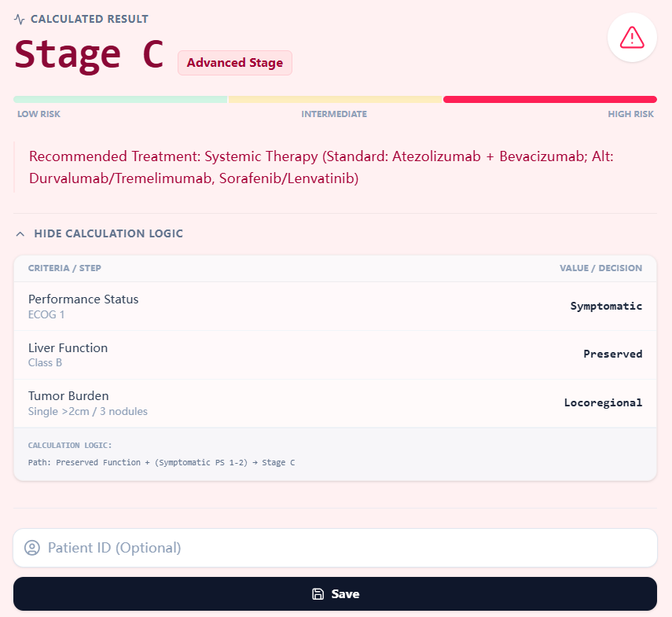The height and width of the screenshot is (617, 672).
Task: Select the Advanced Stage badge
Action: point(234,62)
